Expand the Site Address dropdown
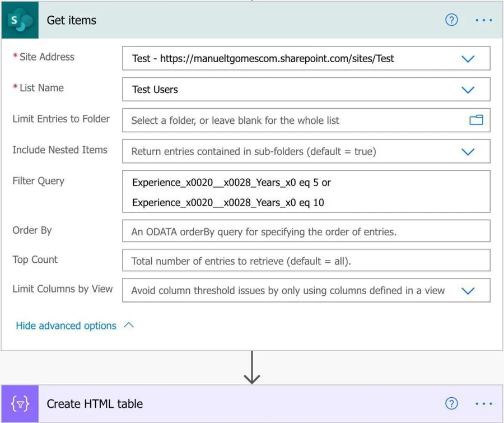The image size is (504, 423). point(468,59)
